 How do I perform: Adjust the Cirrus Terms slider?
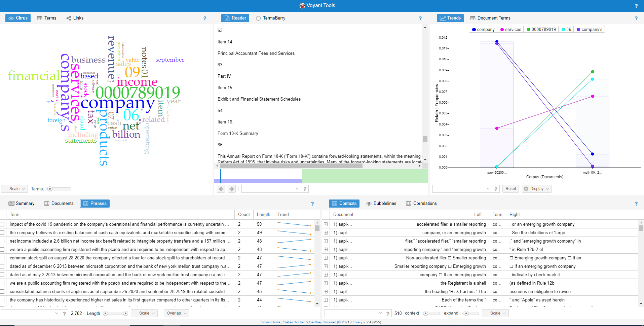point(59,189)
